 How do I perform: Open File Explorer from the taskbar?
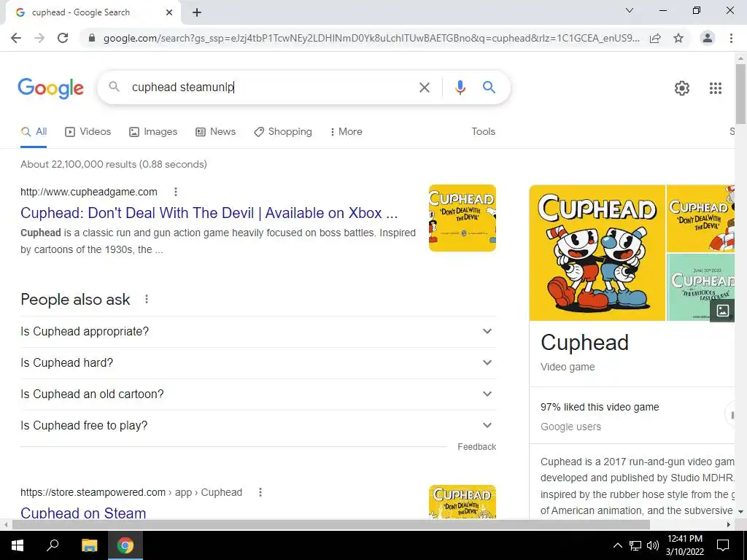pyautogui.click(x=89, y=545)
